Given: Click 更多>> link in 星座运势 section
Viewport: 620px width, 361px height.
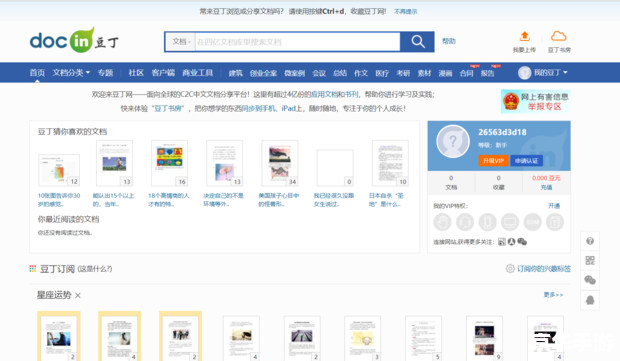Looking at the screenshot, I should point(553,295).
